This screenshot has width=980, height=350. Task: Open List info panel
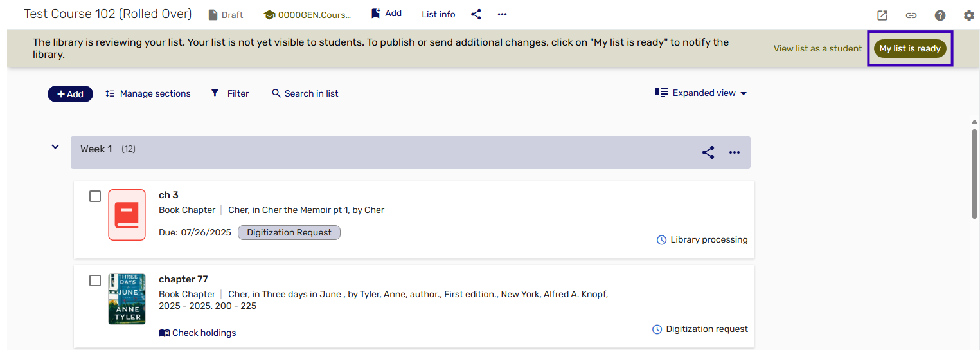[x=438, y=14]
